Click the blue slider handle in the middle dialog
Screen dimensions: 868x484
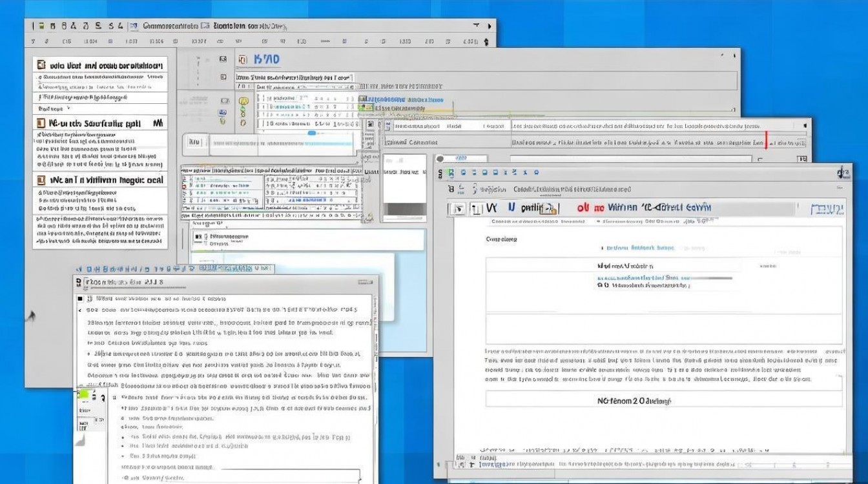tap(312, 134)
